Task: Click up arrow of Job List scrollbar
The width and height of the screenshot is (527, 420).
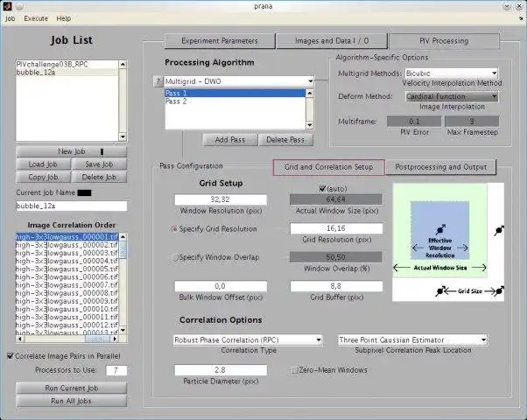Action: click(123, 64)
